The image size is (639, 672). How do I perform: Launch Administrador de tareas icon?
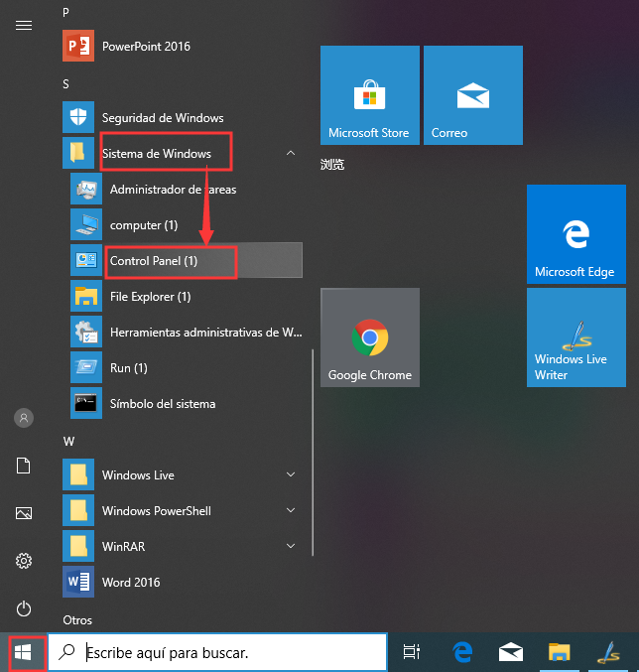pyautogui.click(x=86, y=189)
